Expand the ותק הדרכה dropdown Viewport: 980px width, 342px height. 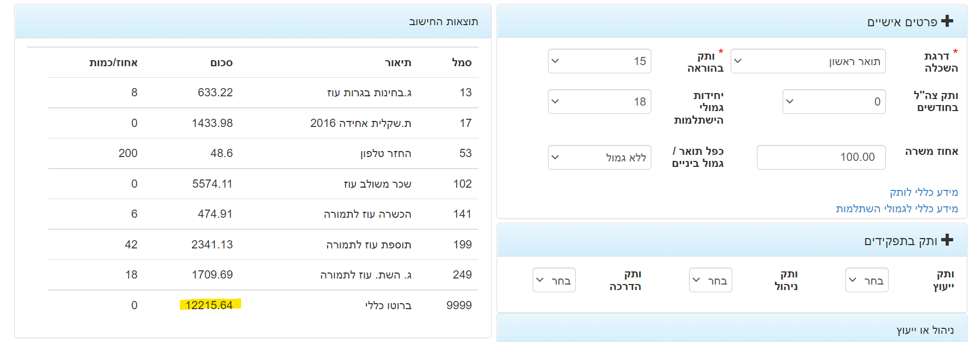[554, 280]
